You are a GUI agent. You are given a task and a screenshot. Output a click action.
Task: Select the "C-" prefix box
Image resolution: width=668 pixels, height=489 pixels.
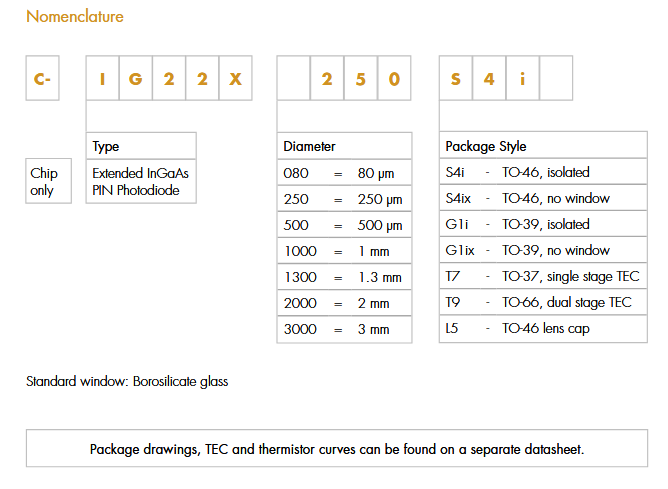tap(42, 80)
